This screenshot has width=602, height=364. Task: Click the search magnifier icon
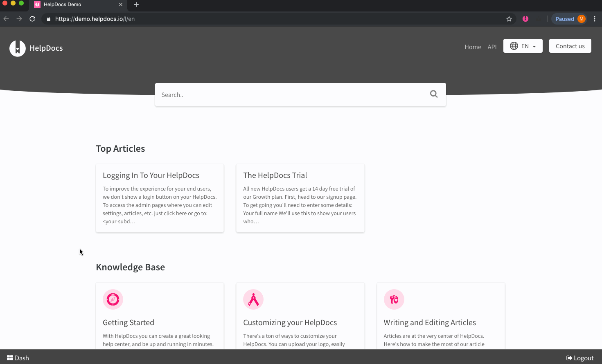434,94
